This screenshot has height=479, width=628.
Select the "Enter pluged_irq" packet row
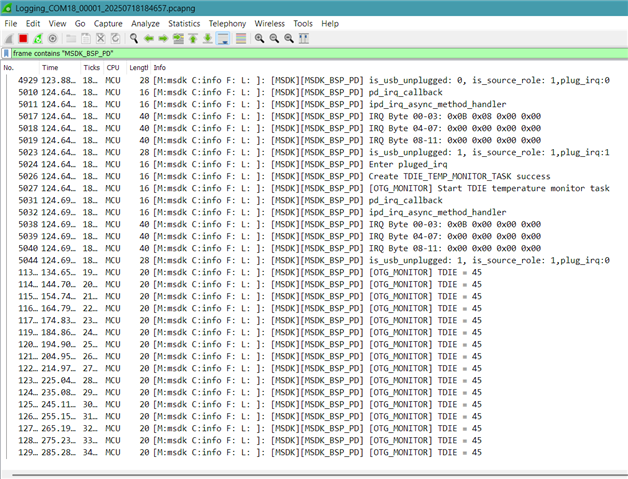coord(314,165)
